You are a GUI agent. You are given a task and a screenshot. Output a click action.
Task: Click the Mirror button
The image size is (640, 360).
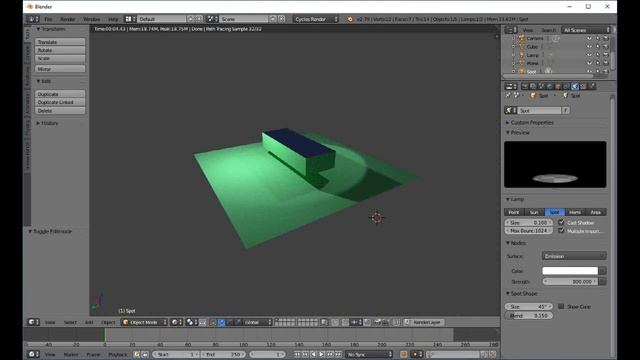click(x=60, y=69)
